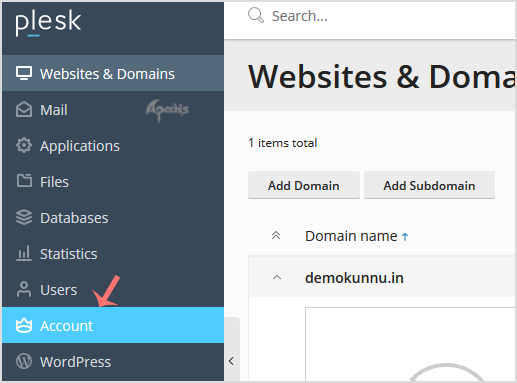Click the Account crown icon
517x383 pixels.
click(x=24, y=325)
